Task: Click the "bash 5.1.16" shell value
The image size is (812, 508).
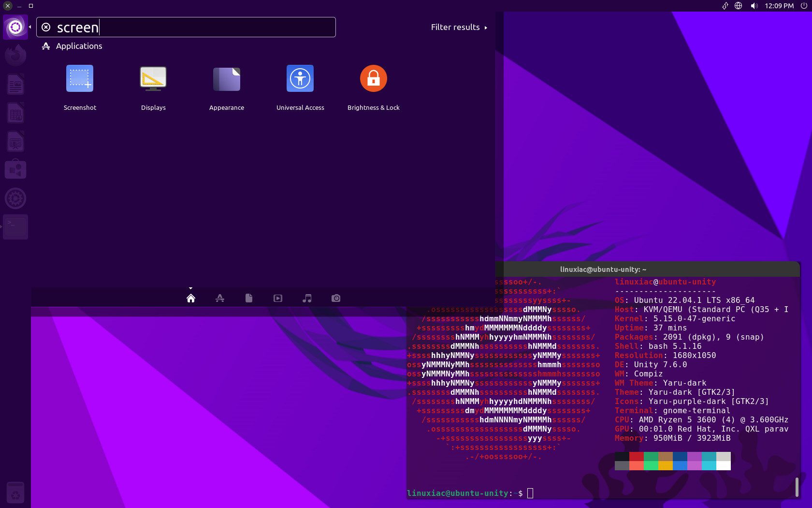Action: click(x=675, y=346)
